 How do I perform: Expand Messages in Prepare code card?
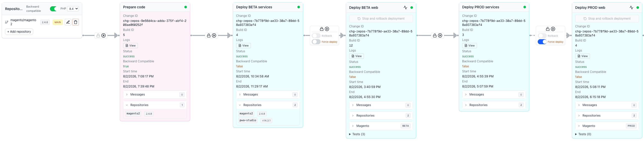(x=155, y=95)
